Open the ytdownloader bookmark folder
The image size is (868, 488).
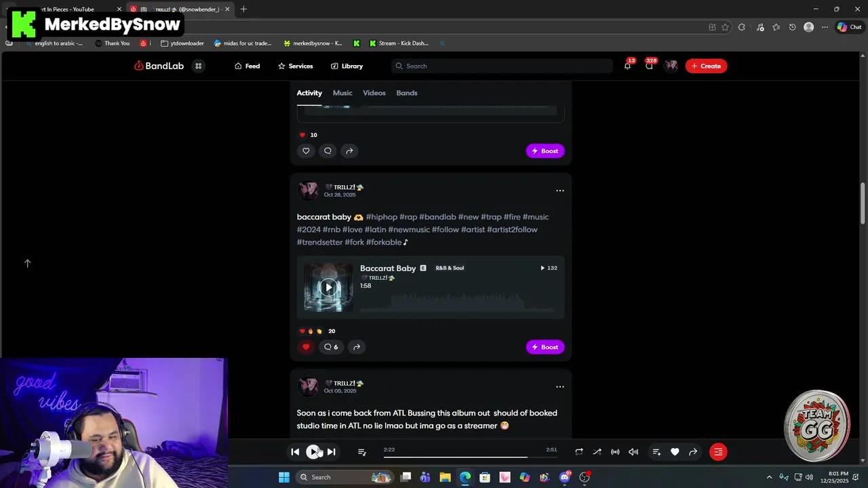click(182, 43)
